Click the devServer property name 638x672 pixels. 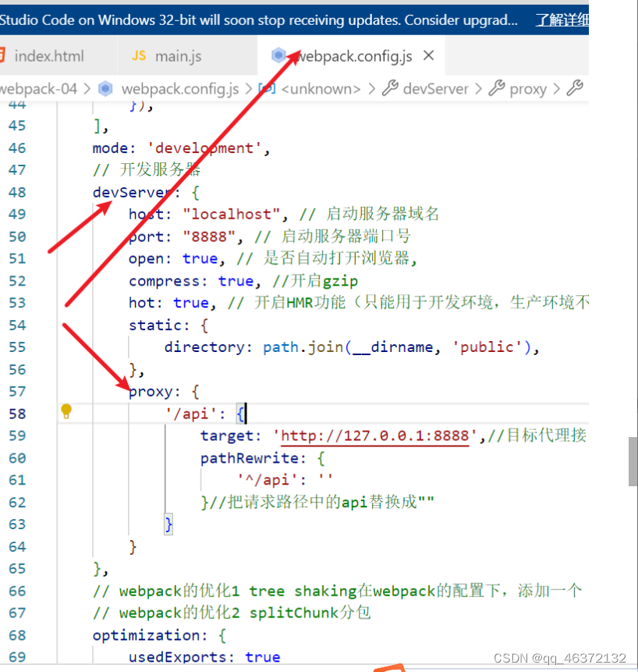(133, 193)
